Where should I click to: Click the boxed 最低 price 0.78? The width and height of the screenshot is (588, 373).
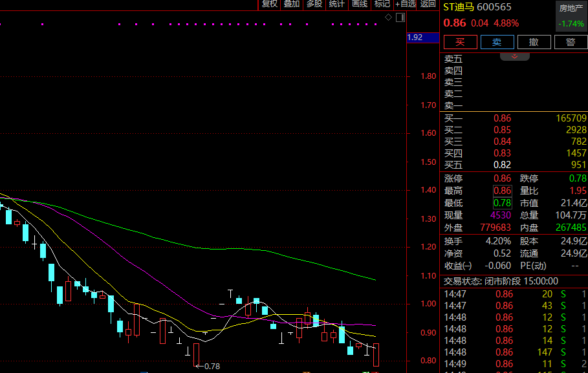(502, 203)
